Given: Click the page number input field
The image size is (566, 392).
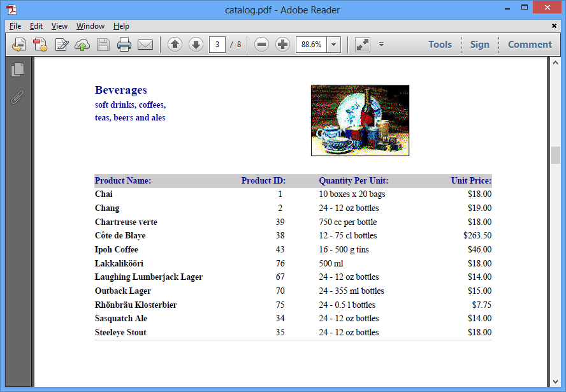Looking at the screenshot, I should tap(217, 45).
